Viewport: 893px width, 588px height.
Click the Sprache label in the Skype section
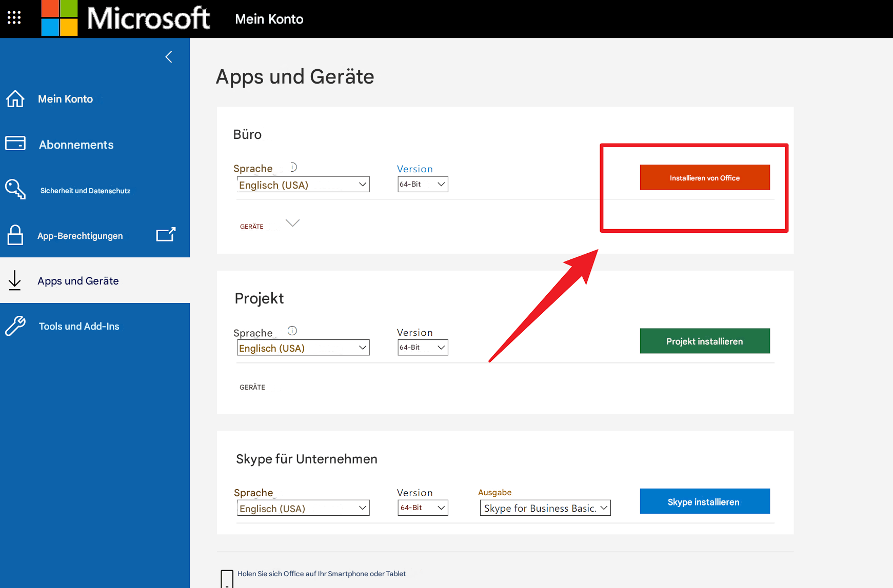click(253, 493)
